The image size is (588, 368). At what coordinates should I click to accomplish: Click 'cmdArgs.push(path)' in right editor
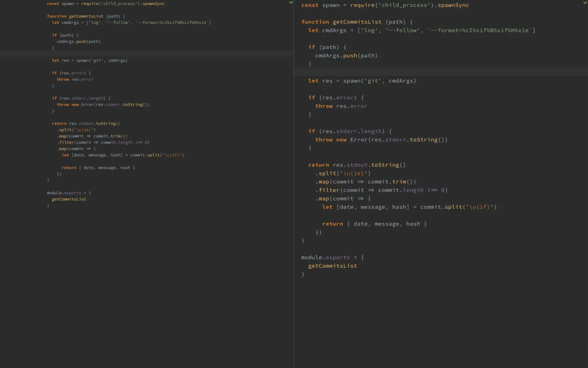pos(347,55)
